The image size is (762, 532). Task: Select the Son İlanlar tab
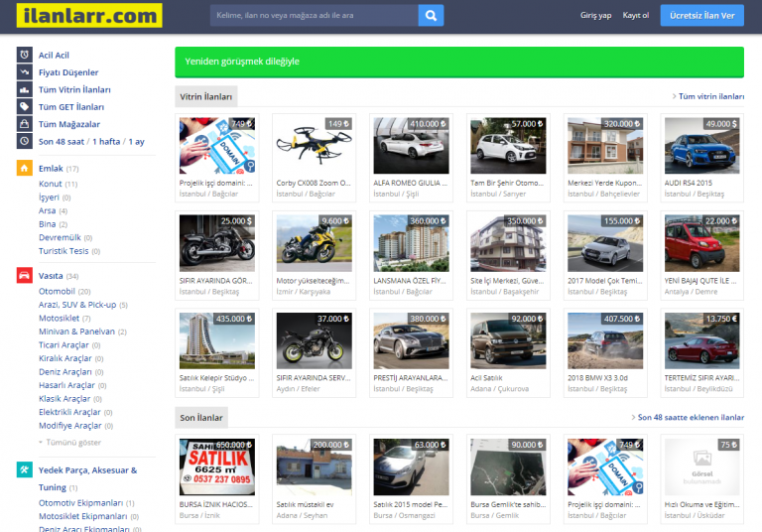(201, 418)
